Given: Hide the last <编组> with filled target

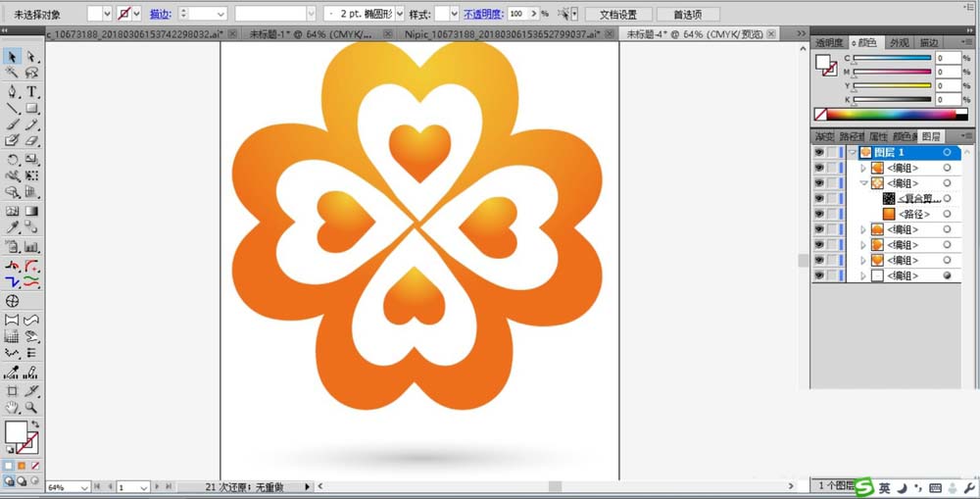Looking at the screenshot, I should [x=818, y=275].
